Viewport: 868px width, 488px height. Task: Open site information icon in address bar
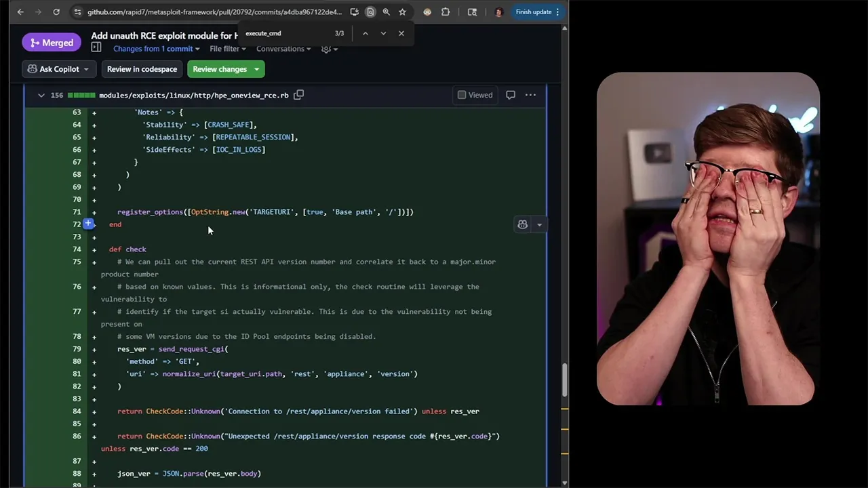coord(78,12)
